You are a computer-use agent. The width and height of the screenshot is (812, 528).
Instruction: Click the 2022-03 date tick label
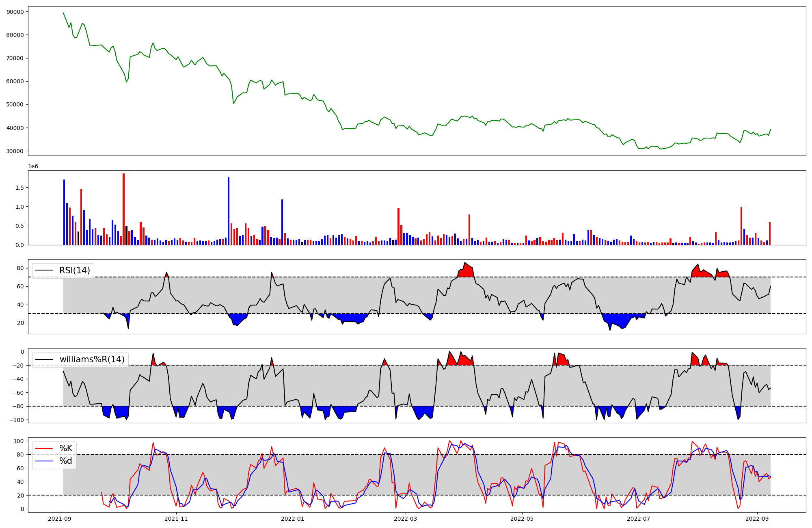(x=405, y=519)
